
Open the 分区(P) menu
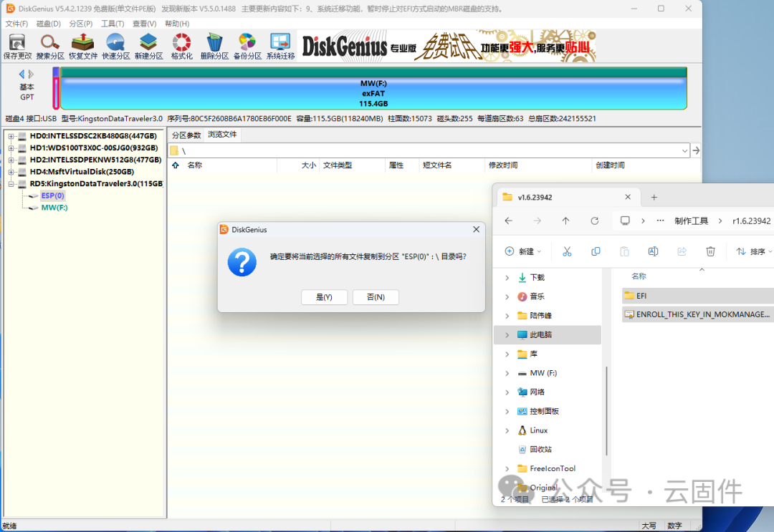click(x=80, y=24)
